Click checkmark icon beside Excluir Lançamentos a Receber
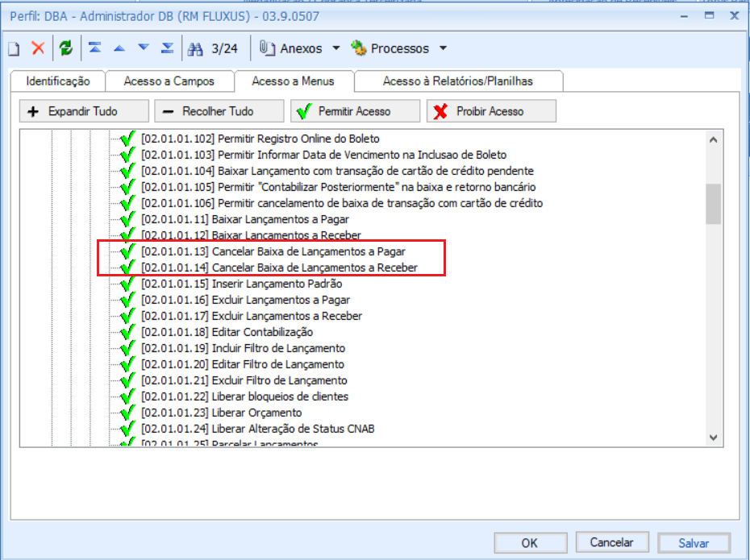Viewport: 750px width, 560px height. click(x=127, y=317)
